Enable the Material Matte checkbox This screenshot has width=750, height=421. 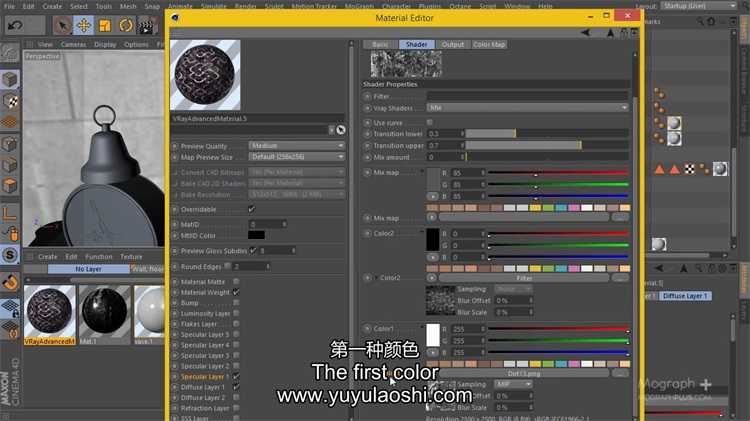pyautogui.click(x=236, y=281)
